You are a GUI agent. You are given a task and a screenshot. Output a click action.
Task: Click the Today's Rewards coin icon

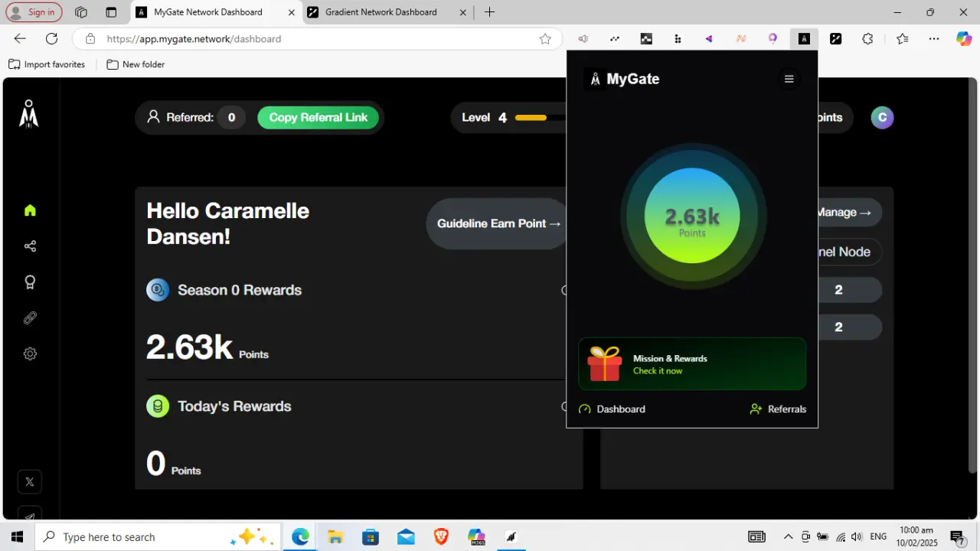[158, 406]
